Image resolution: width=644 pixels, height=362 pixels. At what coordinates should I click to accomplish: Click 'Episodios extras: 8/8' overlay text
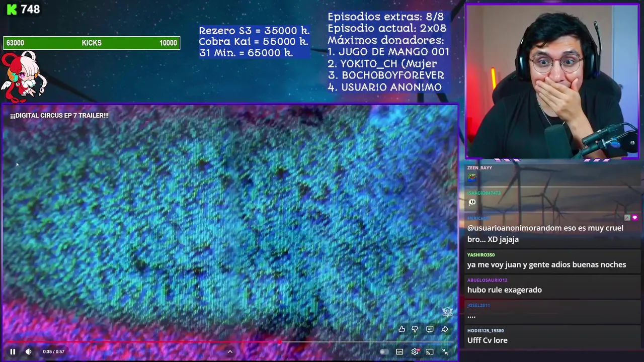point(386,17)
